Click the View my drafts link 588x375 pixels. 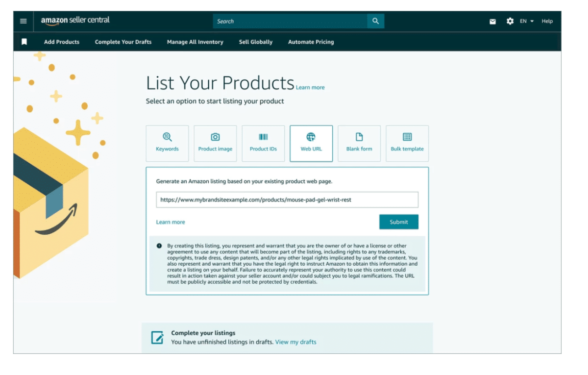tap(295, 342)
